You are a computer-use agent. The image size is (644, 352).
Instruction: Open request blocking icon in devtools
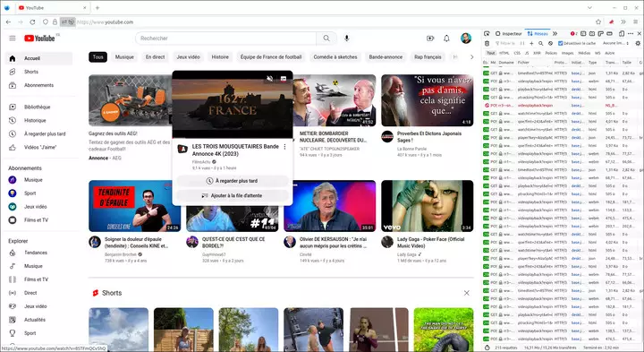click(550, 43)
